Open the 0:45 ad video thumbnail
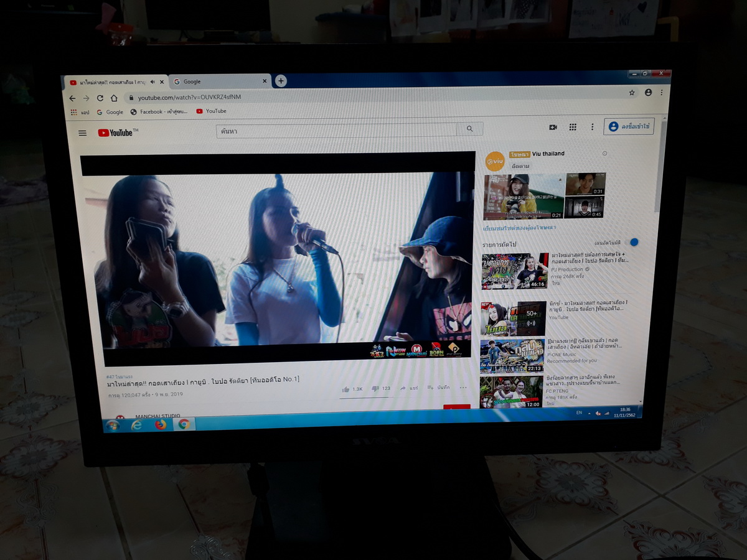 tap(584, 207)
